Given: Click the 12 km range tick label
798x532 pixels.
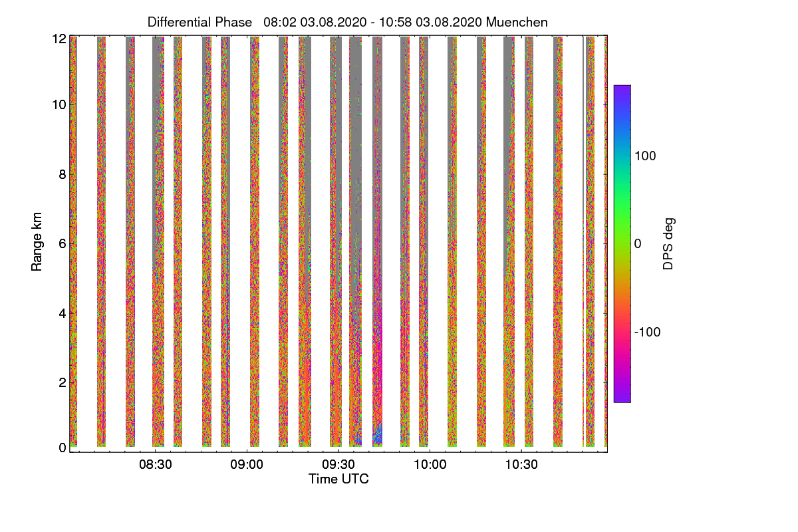Looking at the screenshot, I should point(59,39).
